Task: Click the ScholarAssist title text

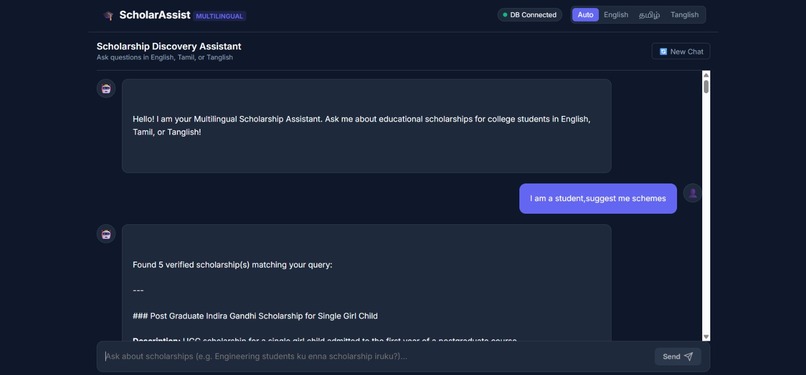Action: [155, 15]
